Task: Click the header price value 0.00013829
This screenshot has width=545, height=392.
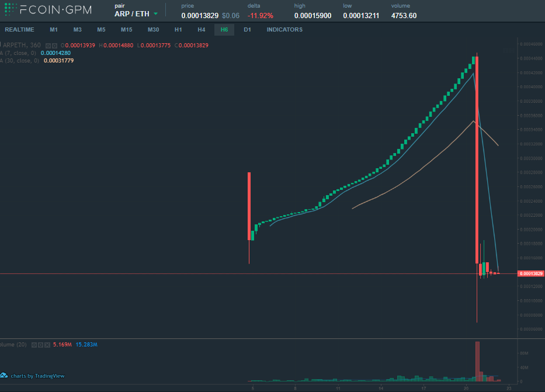Action: [x=200, y=16]
